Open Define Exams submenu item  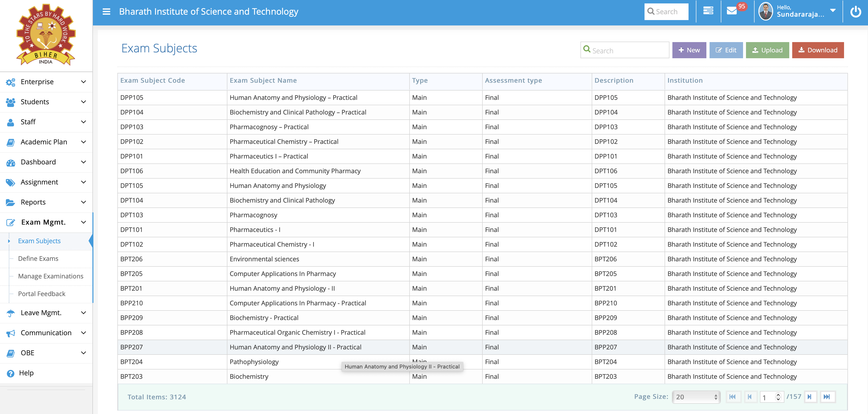tap(38, 259)
